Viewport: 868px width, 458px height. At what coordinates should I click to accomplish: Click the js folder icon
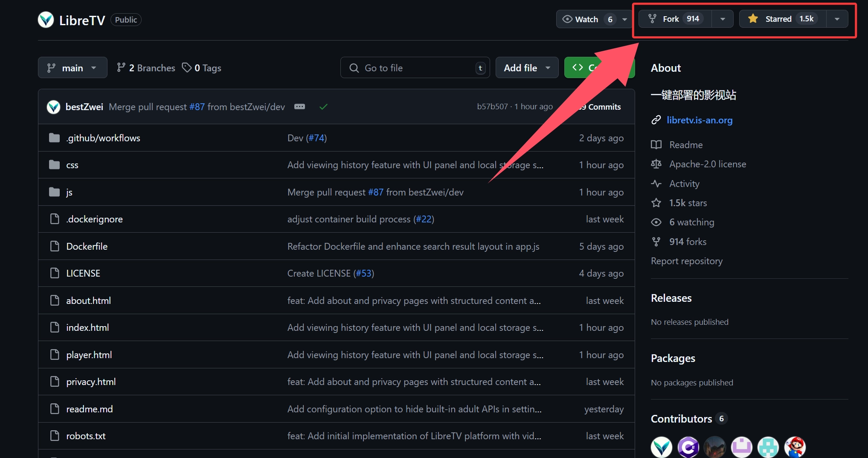[x=54, y=192]
